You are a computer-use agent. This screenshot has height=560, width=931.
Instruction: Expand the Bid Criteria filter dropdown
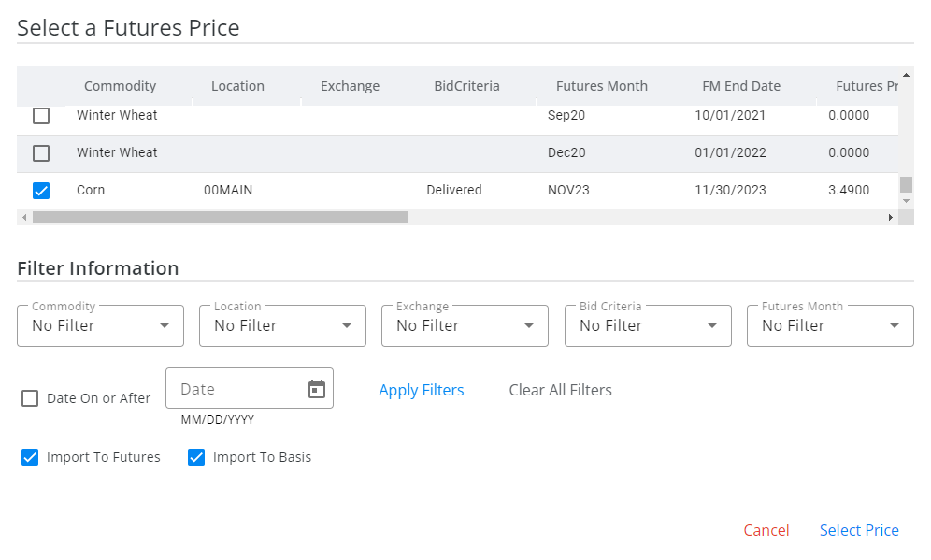(648, 325)
